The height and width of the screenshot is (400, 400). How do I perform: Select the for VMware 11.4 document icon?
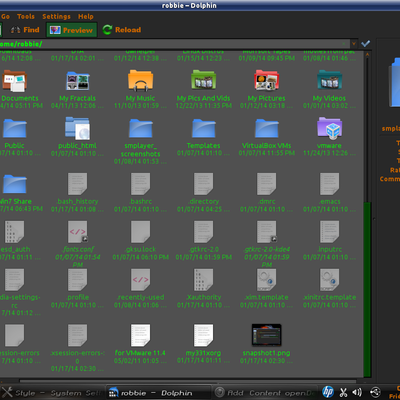[x=140, y=335]
